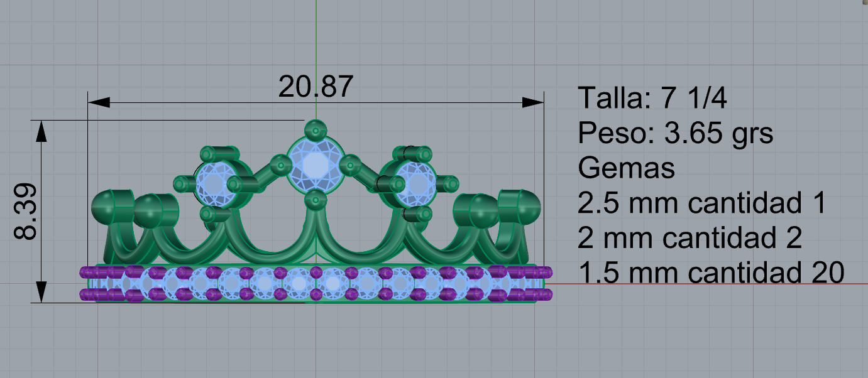Select the 20.87 width dimension text

pyautogui.click(x=316, y=87)
